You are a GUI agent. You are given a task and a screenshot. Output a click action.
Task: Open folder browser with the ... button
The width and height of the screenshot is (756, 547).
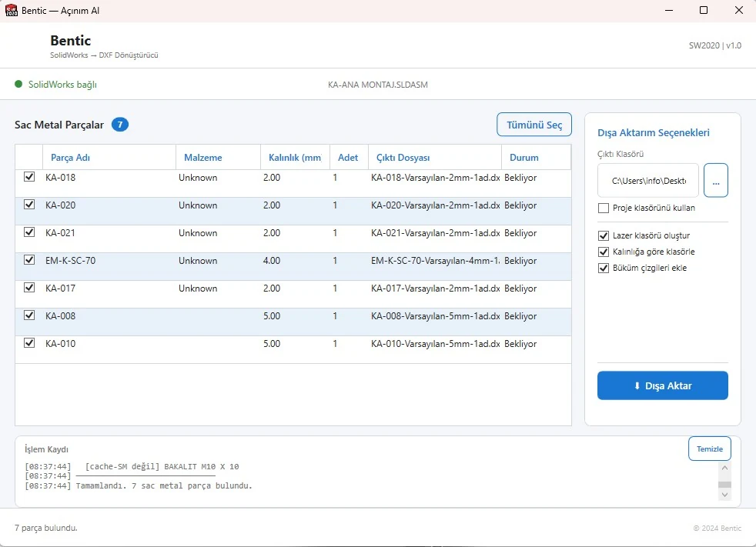715,180
